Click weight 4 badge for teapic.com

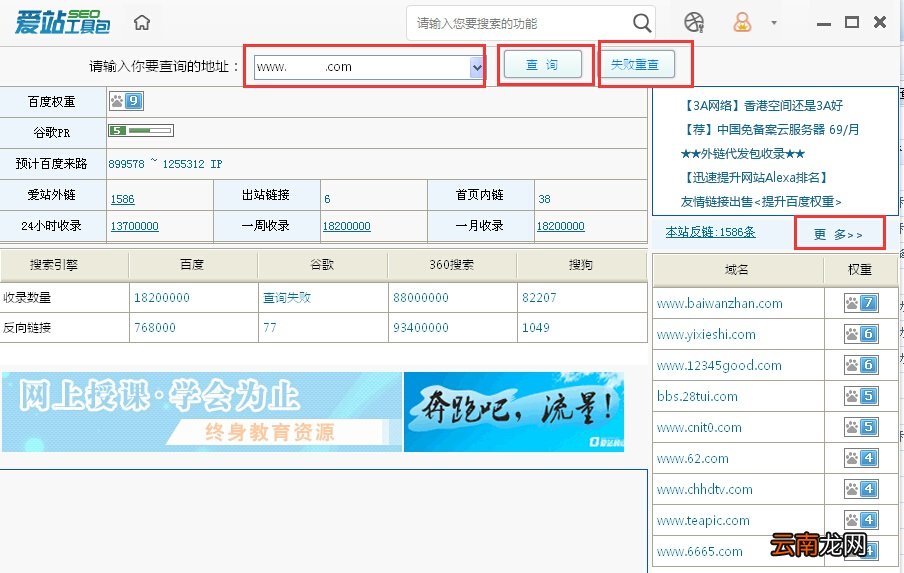coord(861,521)
